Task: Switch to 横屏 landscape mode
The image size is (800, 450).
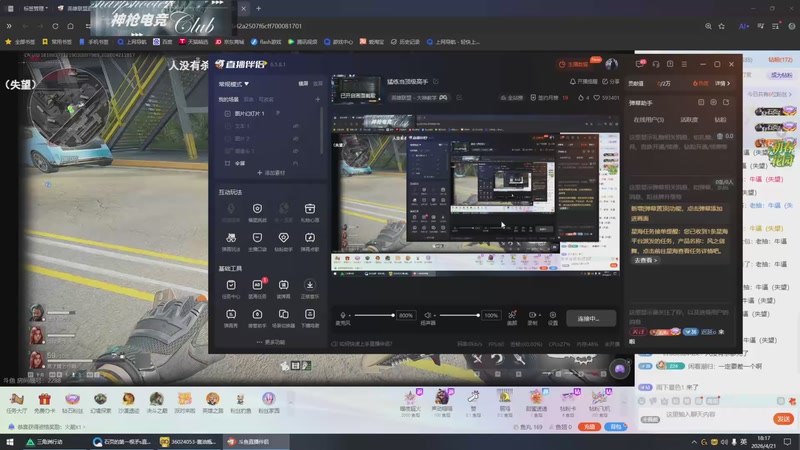Action: tap(303, 84)
